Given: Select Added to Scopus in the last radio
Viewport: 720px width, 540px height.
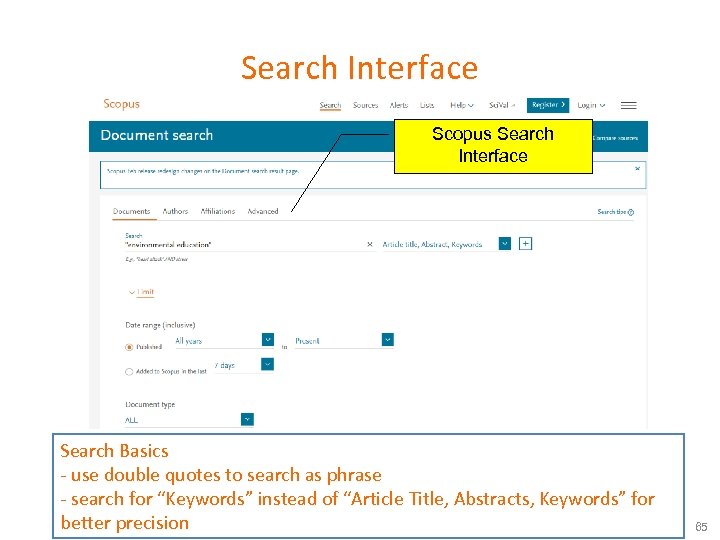Looking at the screenshot, I should [x=129, y=371].
